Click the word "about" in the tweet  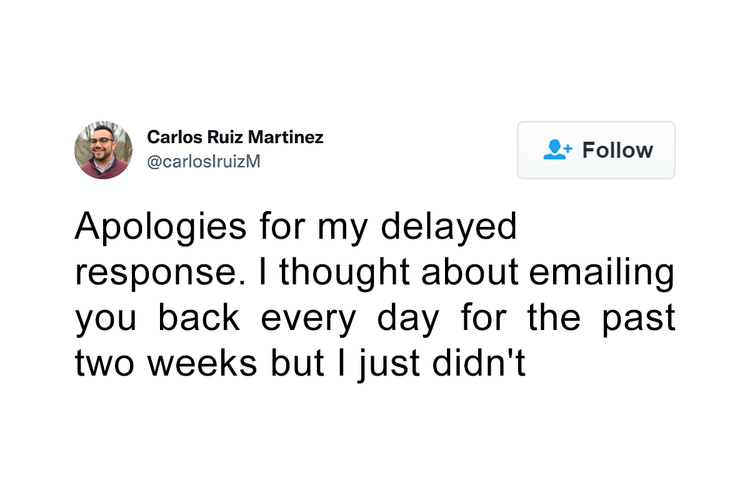coord(470,273)
